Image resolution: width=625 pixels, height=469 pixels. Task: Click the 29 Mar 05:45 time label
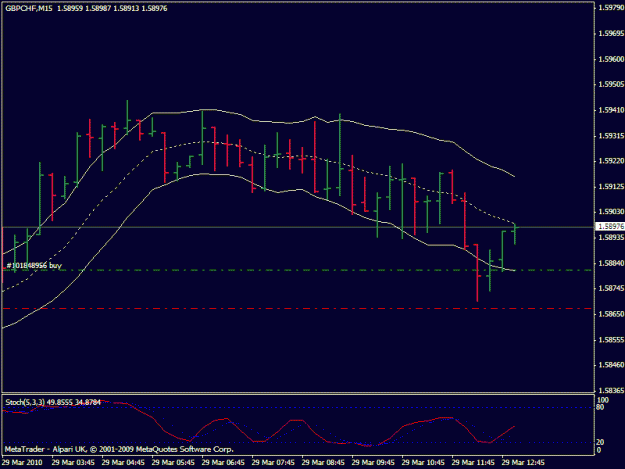click(x=173, y=463)
